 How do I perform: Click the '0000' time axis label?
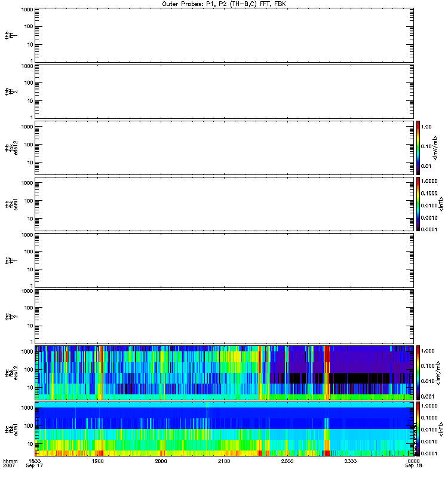tap(413, 461)
